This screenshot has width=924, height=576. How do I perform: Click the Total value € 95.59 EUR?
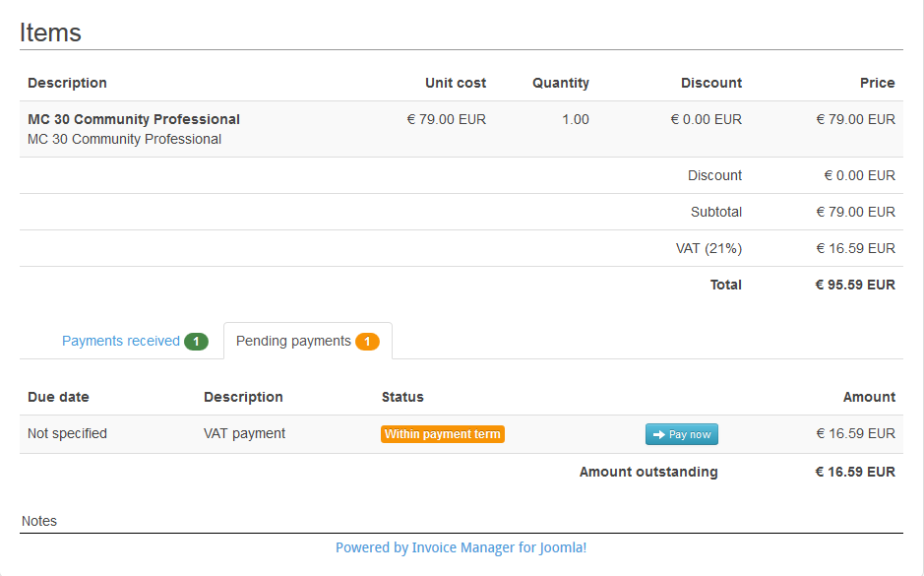(x=855, y=285)
